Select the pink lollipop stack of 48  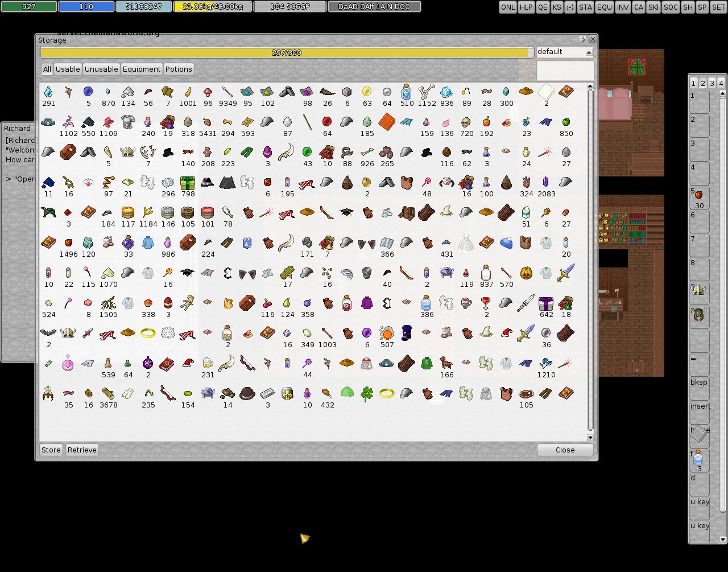point(427,182)
